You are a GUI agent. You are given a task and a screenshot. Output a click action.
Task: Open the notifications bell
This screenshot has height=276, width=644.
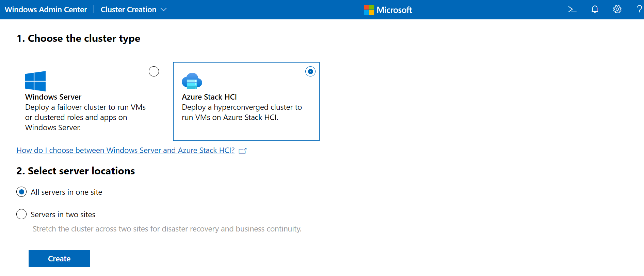[595, 10]
